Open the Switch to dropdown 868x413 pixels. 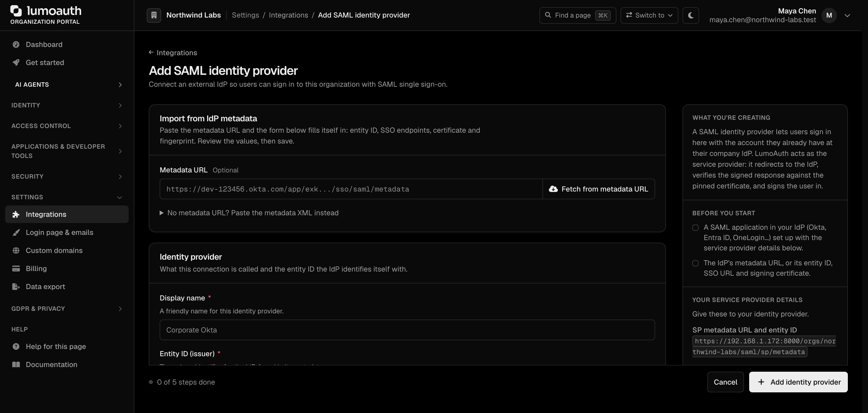point(649,15)
